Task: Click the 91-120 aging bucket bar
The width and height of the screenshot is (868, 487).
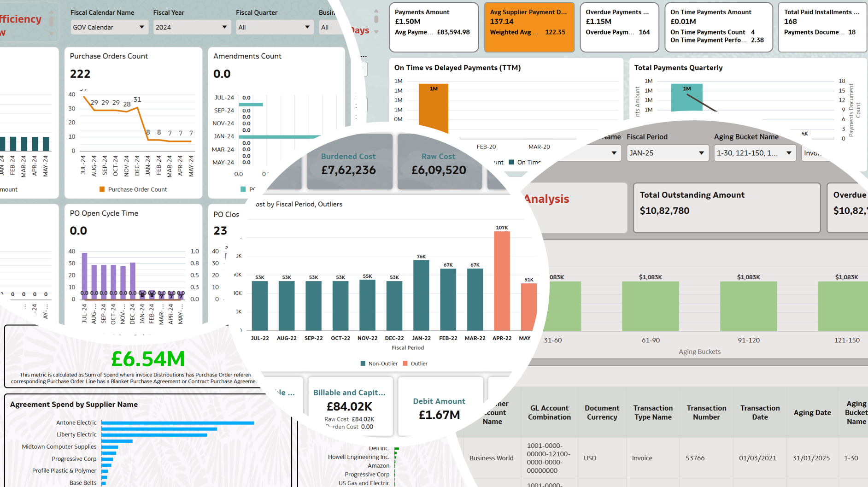Action: (749, 306)
